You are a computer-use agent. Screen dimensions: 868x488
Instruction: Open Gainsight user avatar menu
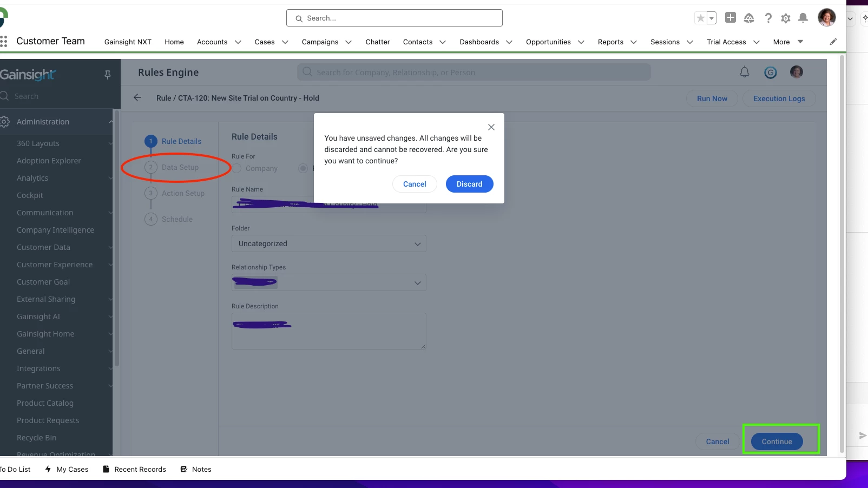pyautogui.click(x=797, y=72)
